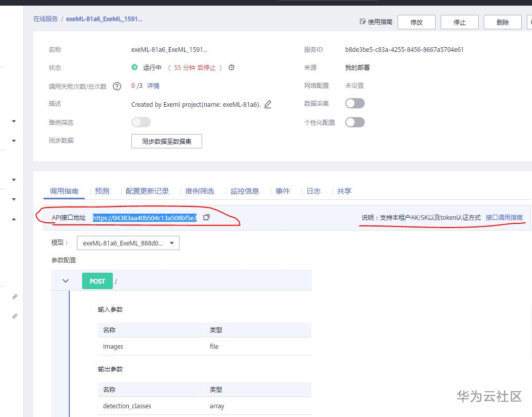Collapse the upward sidebar arrow
Viewport: 532px width, 417px height.
pos(14,219)
